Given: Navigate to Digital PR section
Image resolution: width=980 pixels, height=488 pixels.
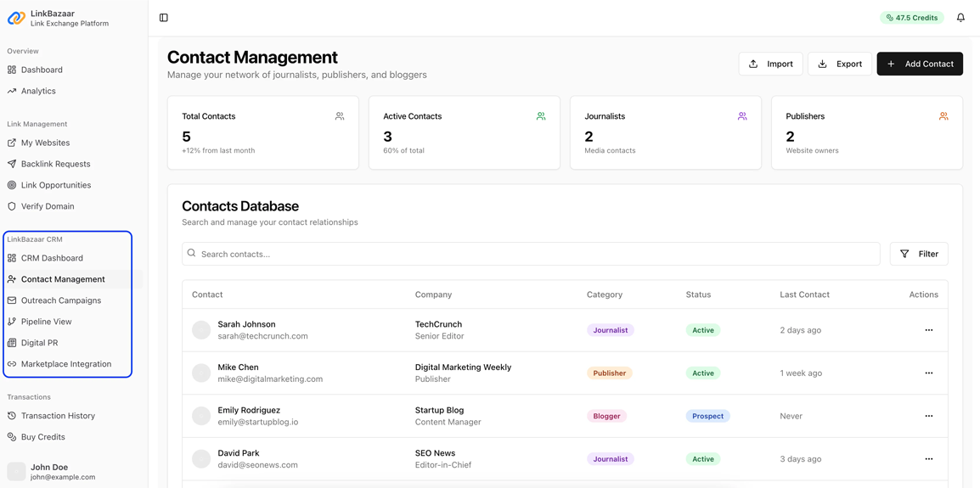Looking at the screenshot, I should tap(40, 343).
